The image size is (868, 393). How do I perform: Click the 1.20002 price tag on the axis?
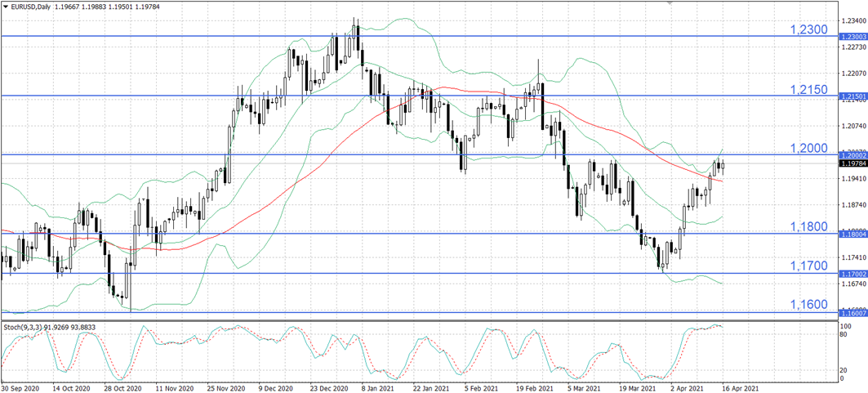coord(853,155)
